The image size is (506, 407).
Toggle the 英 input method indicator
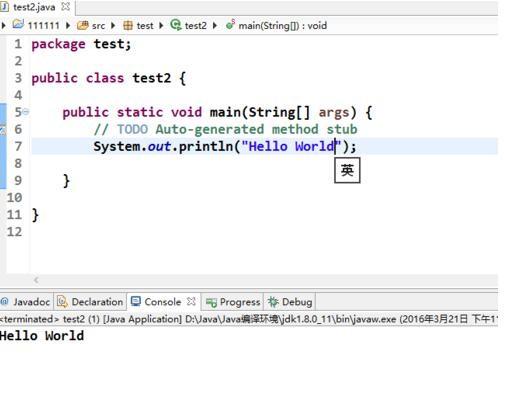pyautogui.click(x=347, y=171)
